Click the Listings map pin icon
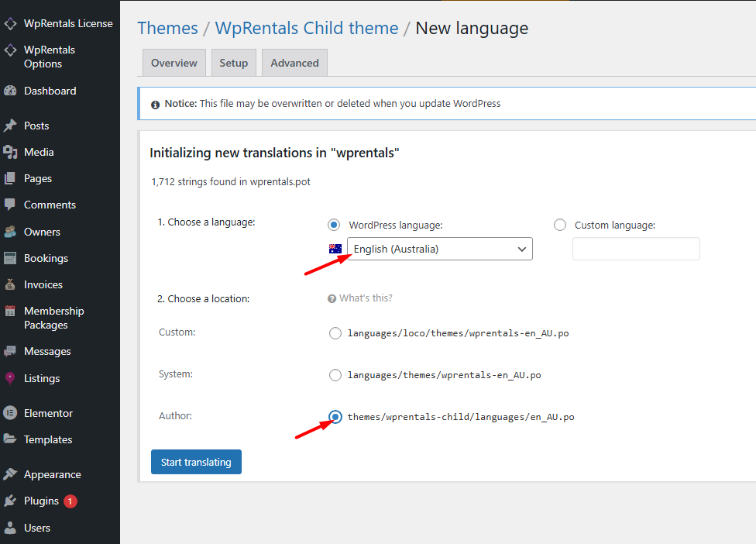 pyautogui.click(x=10, y=378)
